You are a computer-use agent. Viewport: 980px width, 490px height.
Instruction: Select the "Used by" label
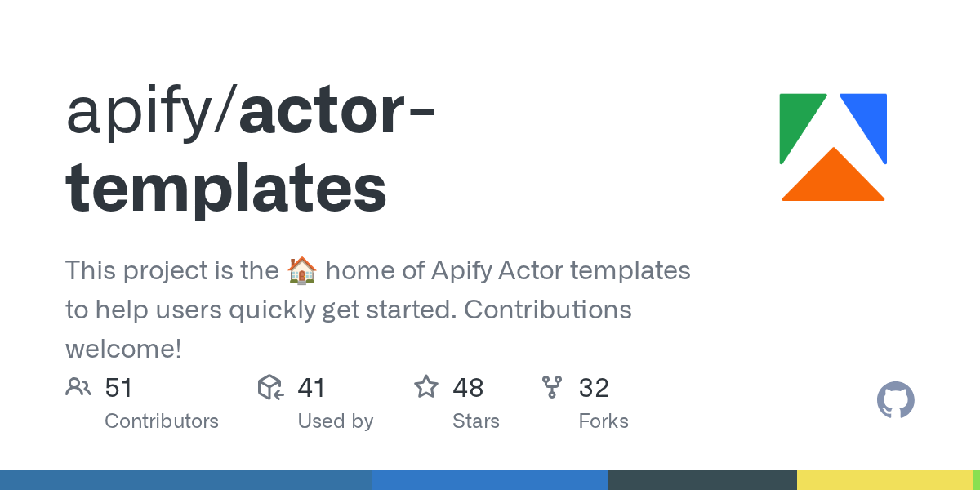click(336, 421)
